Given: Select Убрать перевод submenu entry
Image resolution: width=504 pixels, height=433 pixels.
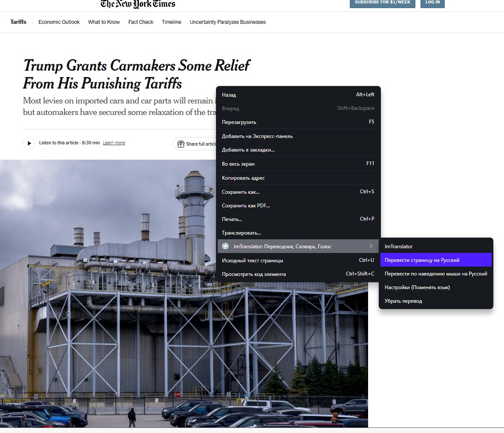Looking at the screenshot, I should (x=436, y=301).
